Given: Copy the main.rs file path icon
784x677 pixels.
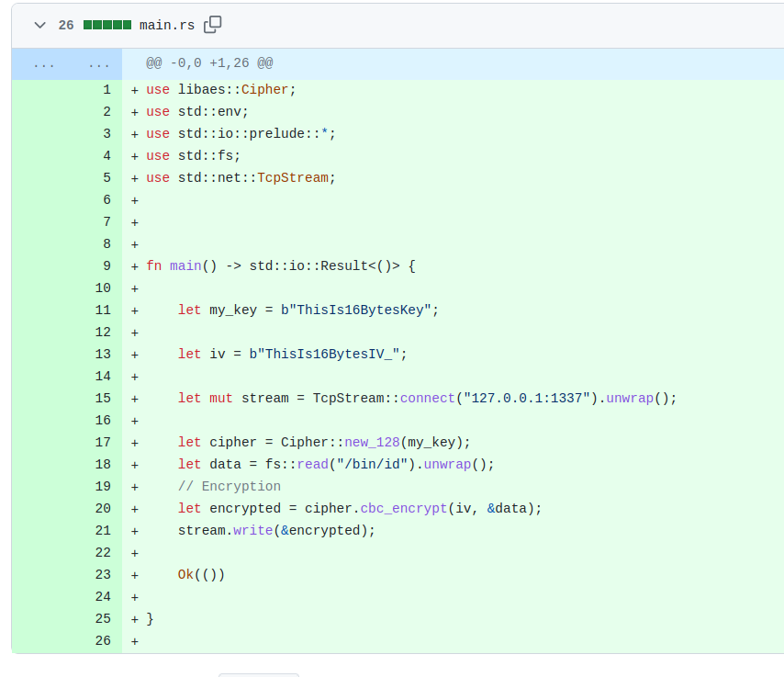Looking at the screenshot, I should point(212,25).
